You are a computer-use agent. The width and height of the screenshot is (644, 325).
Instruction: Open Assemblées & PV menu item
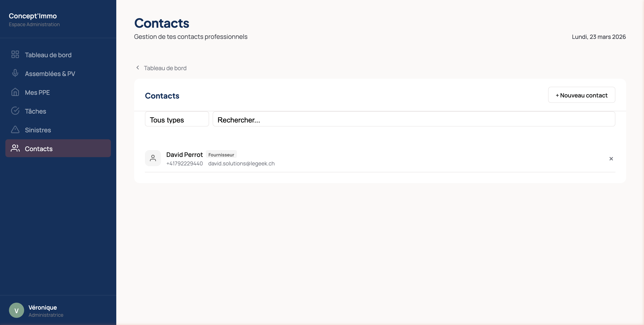[x=50, y=74]
